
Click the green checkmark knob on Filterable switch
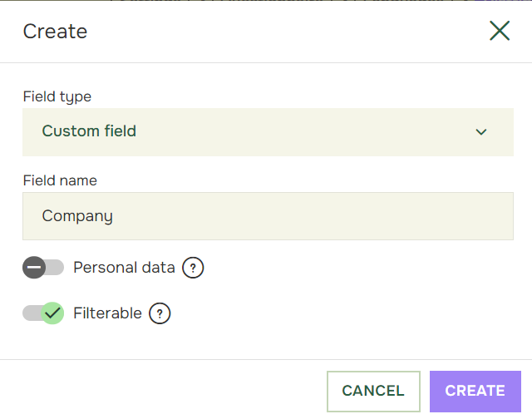point(52,313)
